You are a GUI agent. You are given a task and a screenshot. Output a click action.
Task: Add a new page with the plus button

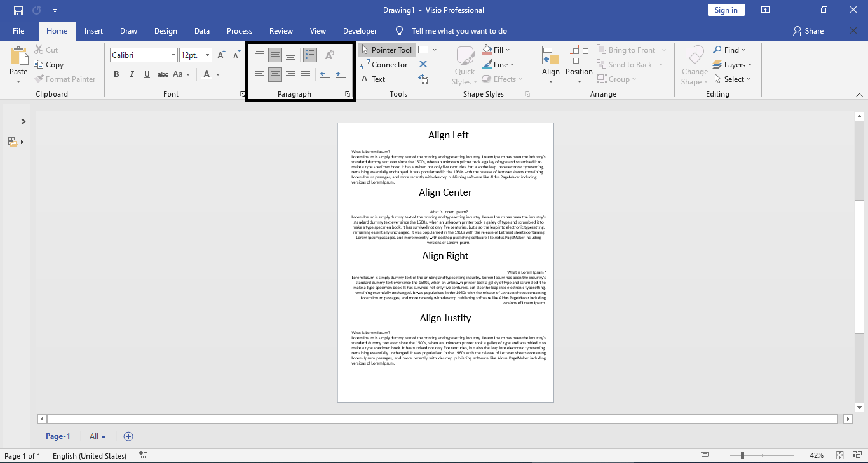[x=128, y=436]
